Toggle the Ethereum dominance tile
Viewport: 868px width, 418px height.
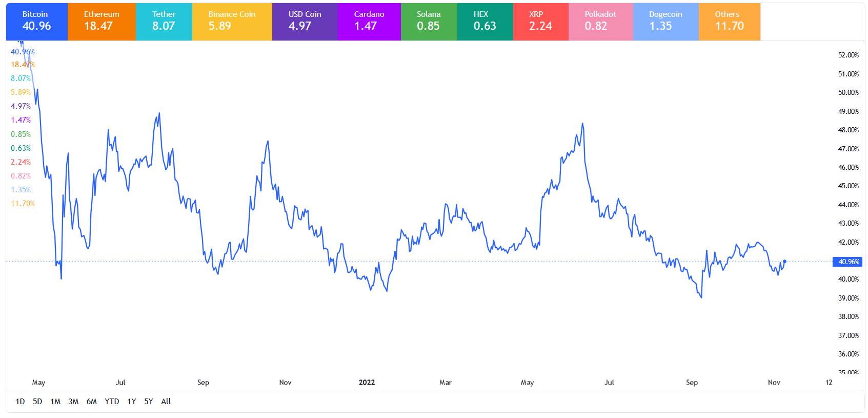tap(102, 22)
